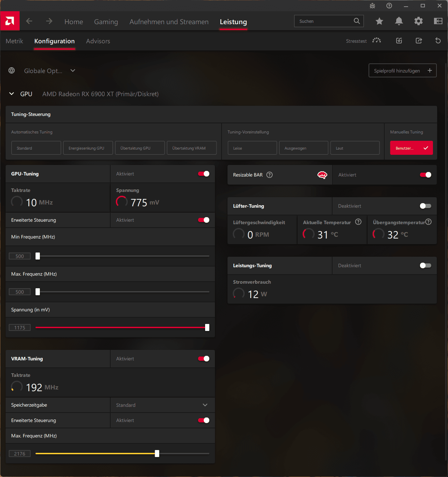This screenshot has height=477, width=448.
Task: Open the Home tab
Action: (x=73, y=22)
